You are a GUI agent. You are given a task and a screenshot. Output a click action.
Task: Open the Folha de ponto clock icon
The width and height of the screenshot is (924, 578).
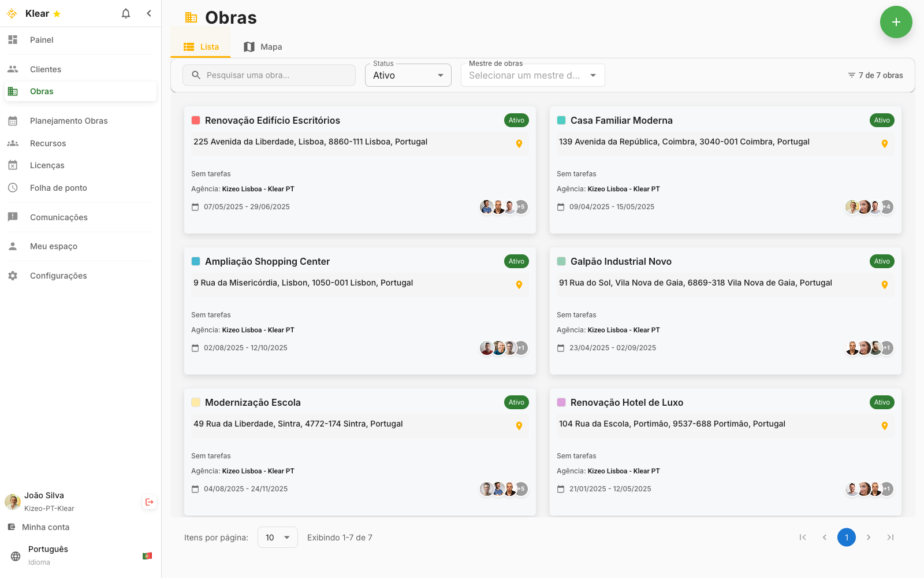12,187
